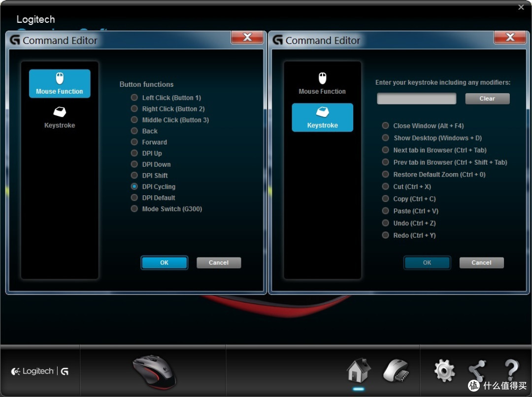
Task: Select Mouse Function tab in left Command Editor
Action: pyautogui.click(x=60, y=83)
